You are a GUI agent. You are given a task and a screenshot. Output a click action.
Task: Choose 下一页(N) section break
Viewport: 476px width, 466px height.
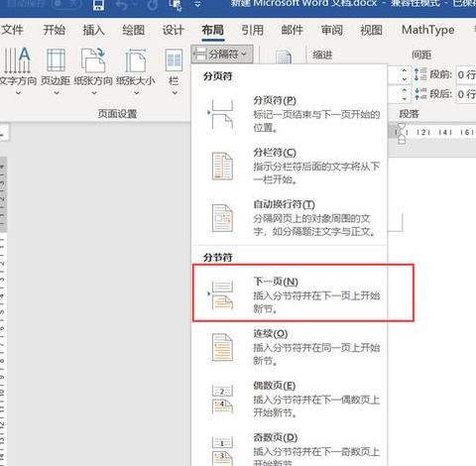(x=290, y=294)
